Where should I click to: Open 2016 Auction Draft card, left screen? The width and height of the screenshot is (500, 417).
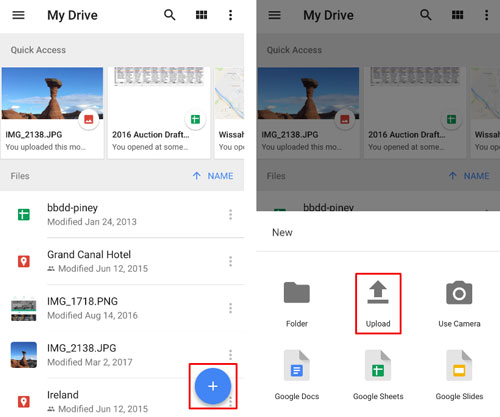(159, 113)
